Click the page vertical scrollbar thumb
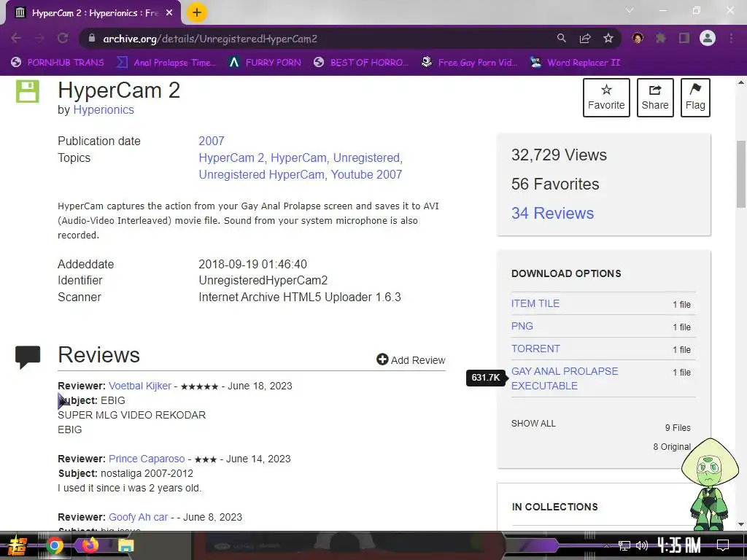747x560 pixels. point(741,174)
